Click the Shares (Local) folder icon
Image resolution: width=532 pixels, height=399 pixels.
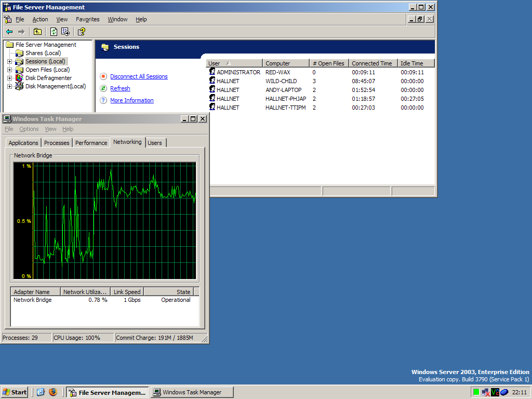pyautogui.click(x=19, y=53)
